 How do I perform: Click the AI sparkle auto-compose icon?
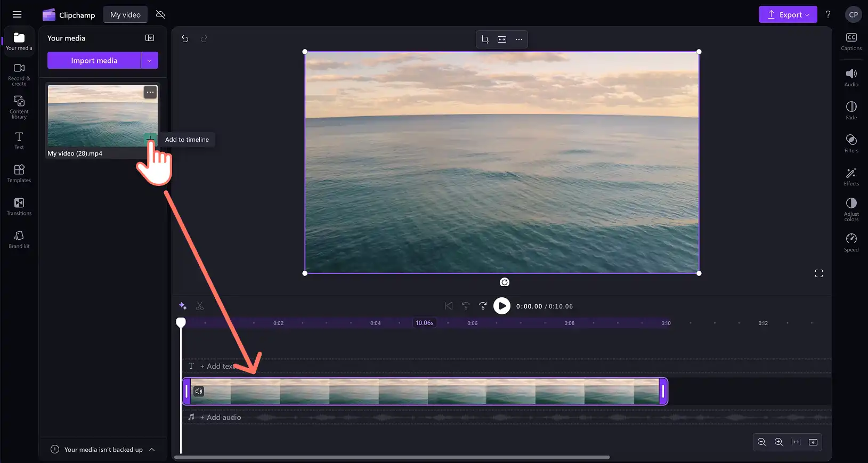coord(183,306)
